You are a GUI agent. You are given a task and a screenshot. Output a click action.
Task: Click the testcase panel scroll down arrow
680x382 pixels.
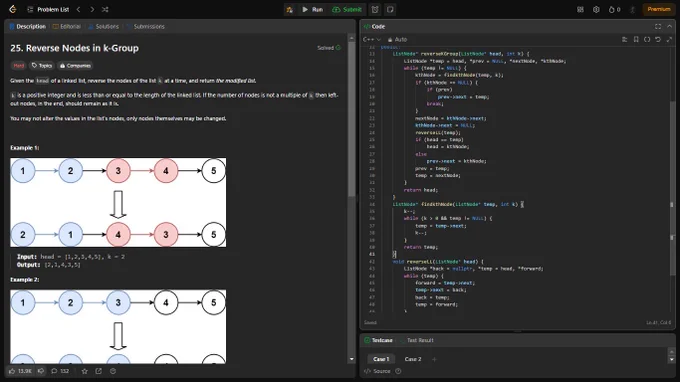click(x=671, y=359)
